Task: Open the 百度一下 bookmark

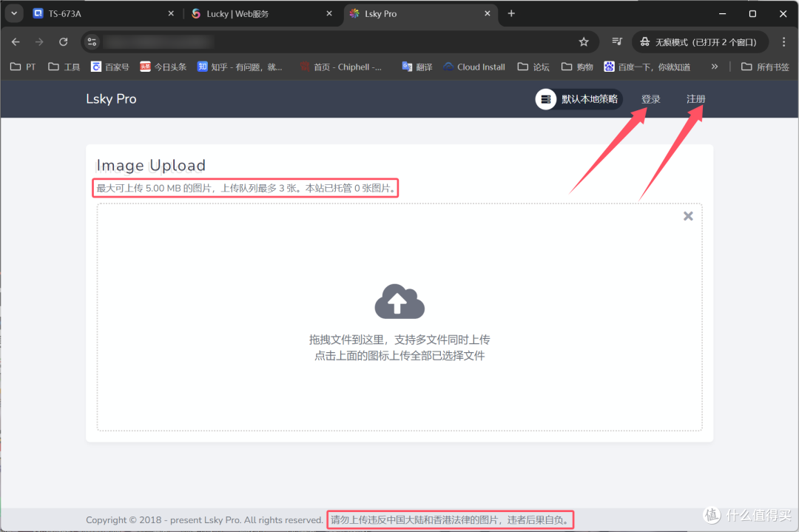Action: click(x=647, y=67)
